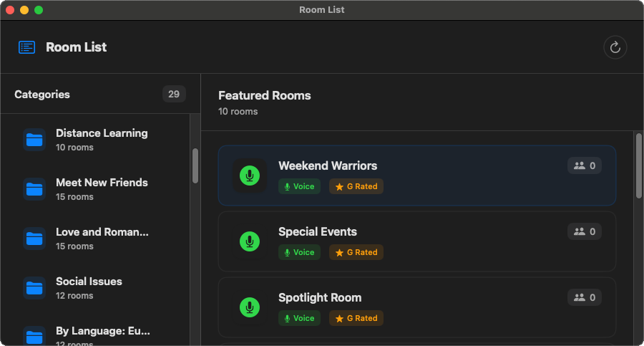This screenshot has width=644, height=346.
Task: Click the Featured Rooms heading
Action: pyautogui.click(x=265, y=95)
